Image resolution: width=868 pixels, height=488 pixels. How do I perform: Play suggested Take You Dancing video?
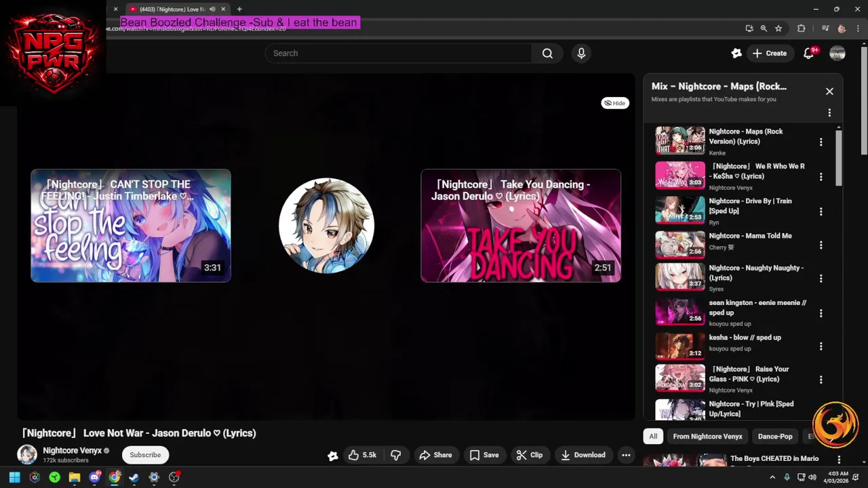tap(521, 226)
